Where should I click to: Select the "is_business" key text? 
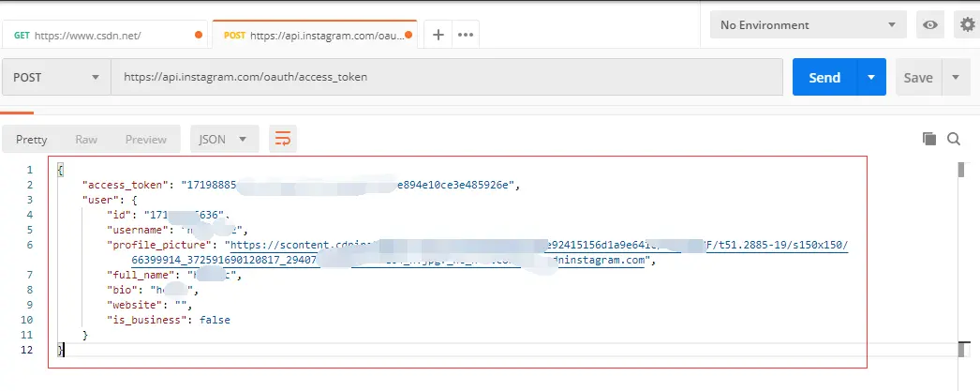pos(147,320)
